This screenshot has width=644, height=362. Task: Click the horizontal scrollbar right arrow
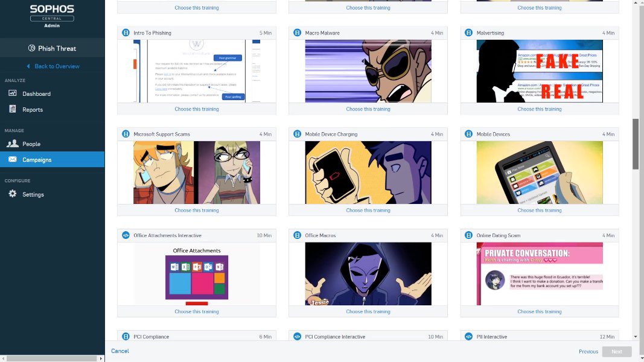point(101,358)
